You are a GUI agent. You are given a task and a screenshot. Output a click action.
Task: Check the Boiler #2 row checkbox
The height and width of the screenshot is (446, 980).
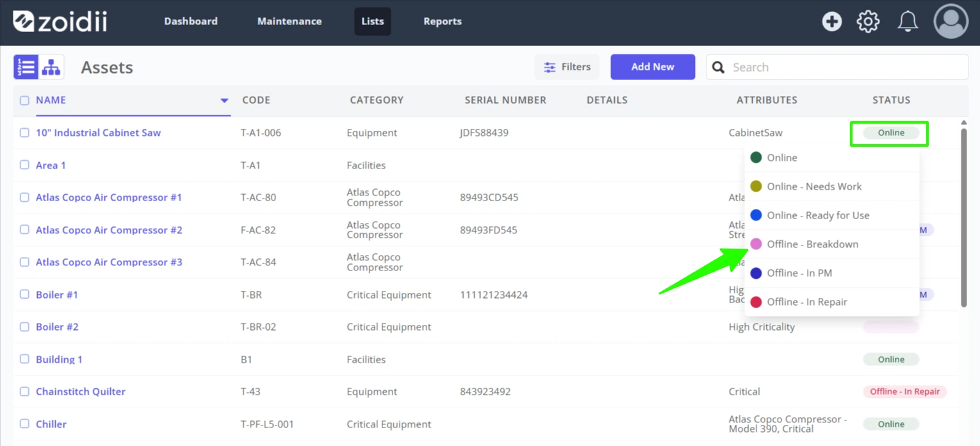point(24,327)
